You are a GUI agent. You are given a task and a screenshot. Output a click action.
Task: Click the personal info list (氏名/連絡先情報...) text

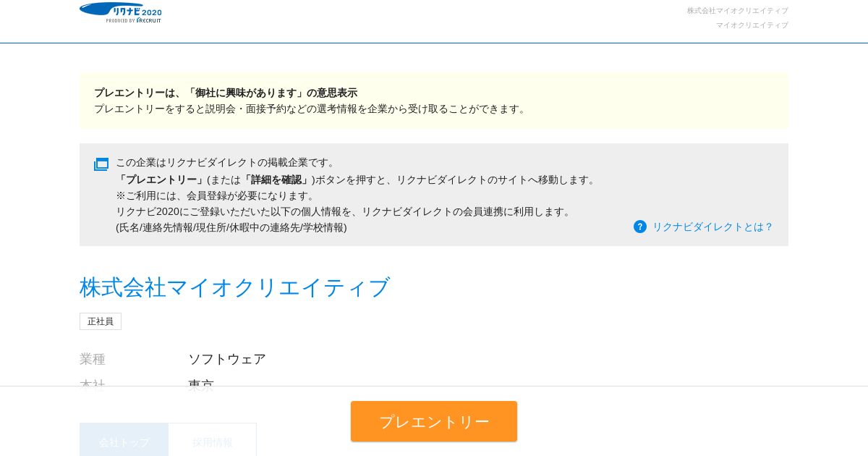[x=231, y=227]
